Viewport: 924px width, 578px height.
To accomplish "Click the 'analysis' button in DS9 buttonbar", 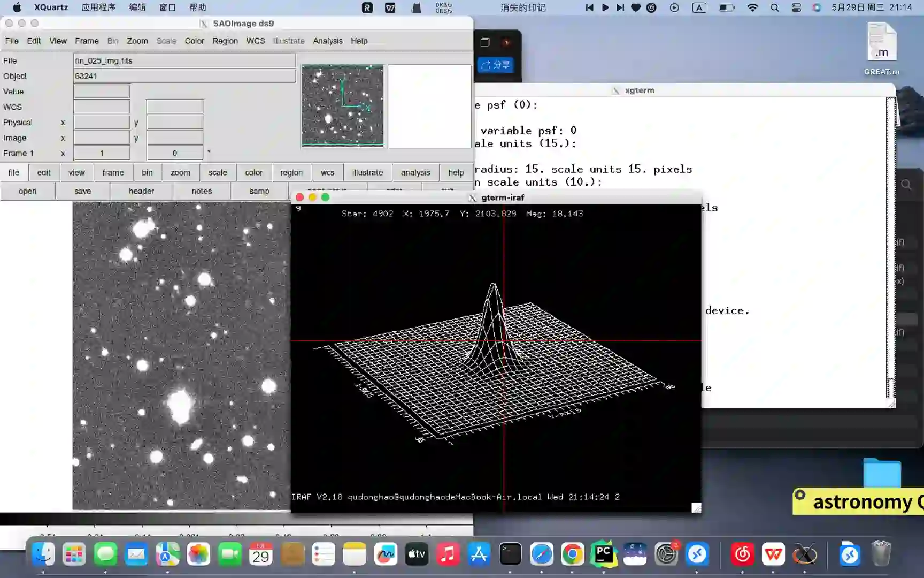I will tap(415, 172).
